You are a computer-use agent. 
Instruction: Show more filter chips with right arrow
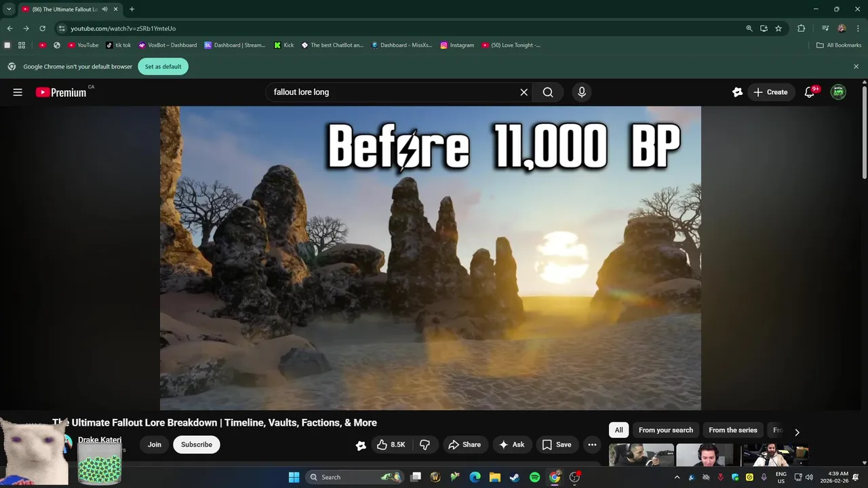797,432
